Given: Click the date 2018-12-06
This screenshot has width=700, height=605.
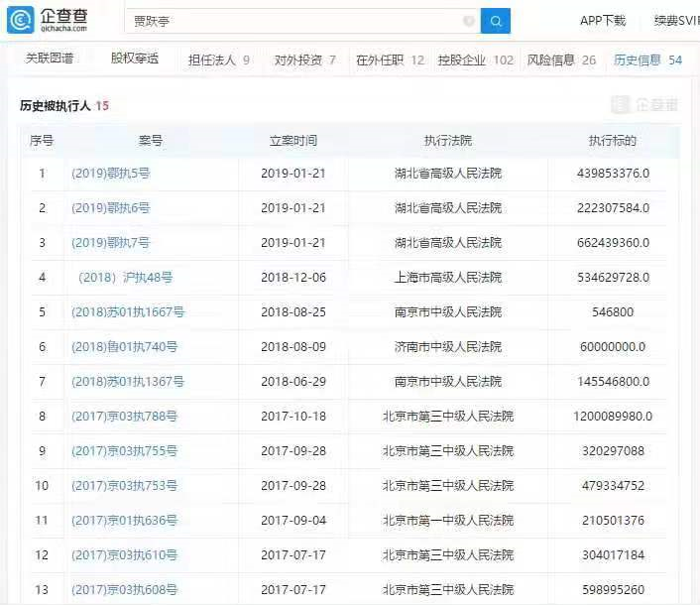Looking at the screenshot, I should pyautogui.click(x=293, y=278).
